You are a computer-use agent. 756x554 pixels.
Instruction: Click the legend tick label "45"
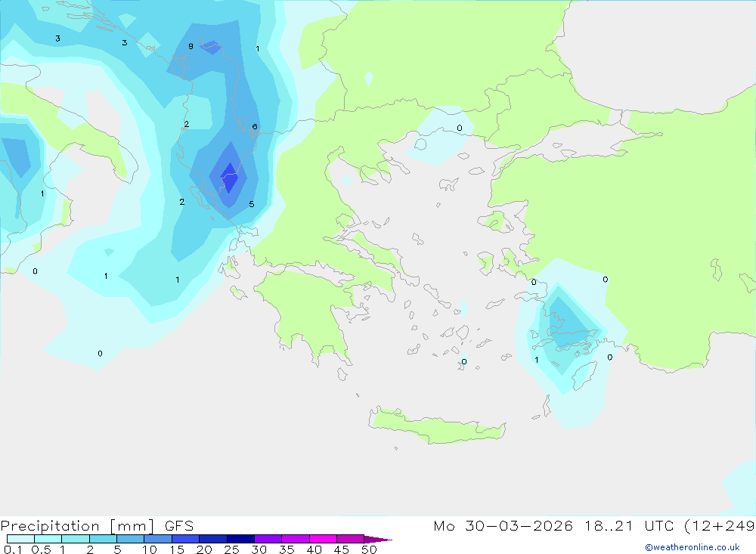(342, 549)
